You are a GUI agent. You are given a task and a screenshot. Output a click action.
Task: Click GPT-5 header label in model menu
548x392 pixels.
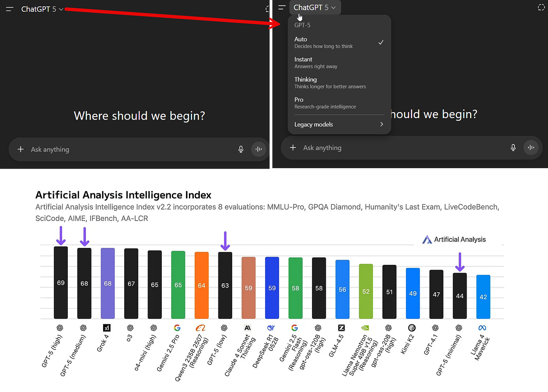click(302, 25)
